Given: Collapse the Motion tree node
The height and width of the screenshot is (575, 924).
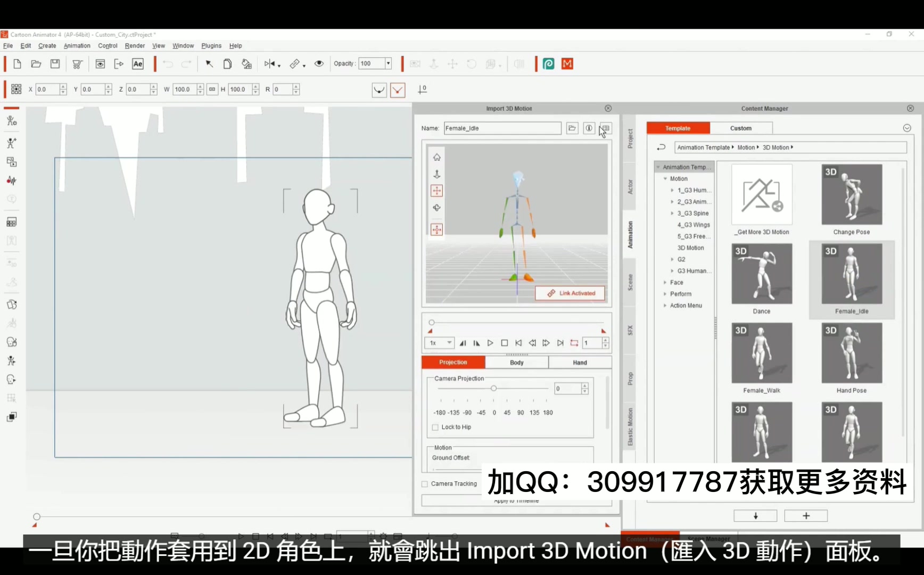Looking at the screenshot, I should click(665, 178).
